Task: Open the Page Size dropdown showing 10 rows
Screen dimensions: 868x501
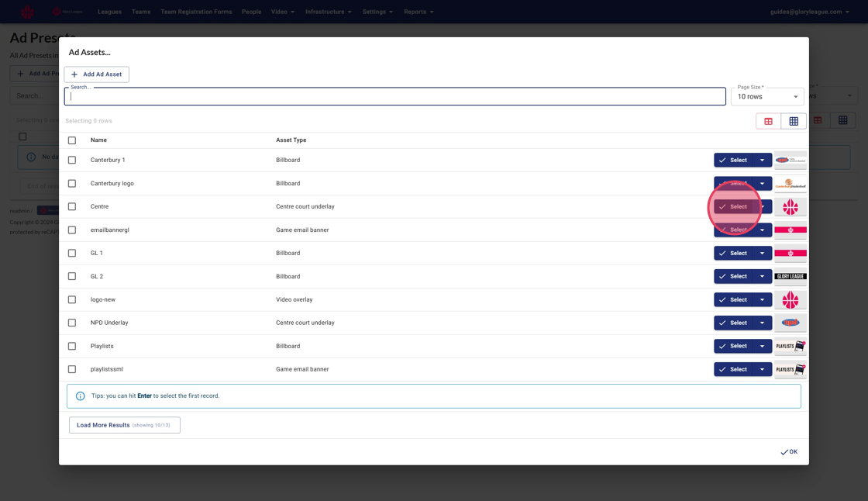Action: click(x=767, y=96)
